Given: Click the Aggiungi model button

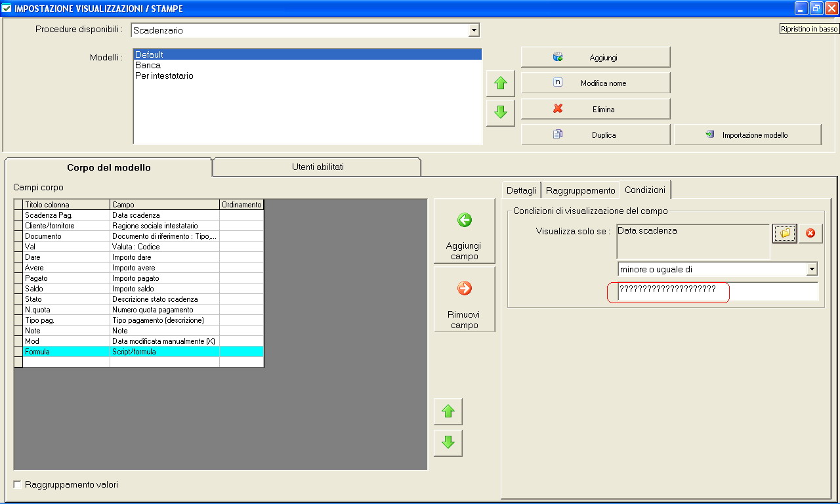Looking at the screenshot, I should pyautogui.click(x=596, y=57).
